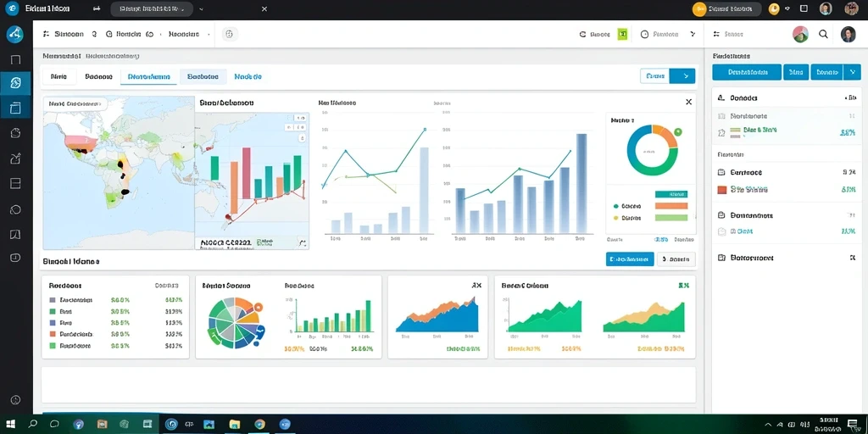The image size is (868, 434).
Task: Click the round face button in the toolbar
Action: point(230,34)
